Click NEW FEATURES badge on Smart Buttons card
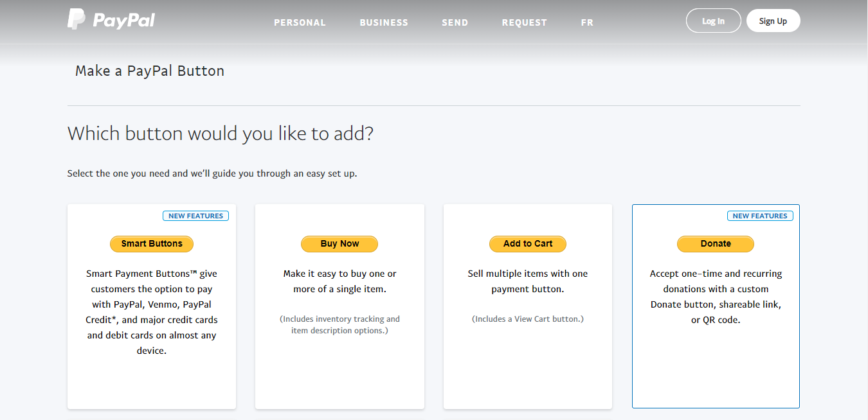Screen dimensions: 868x420 196,216
